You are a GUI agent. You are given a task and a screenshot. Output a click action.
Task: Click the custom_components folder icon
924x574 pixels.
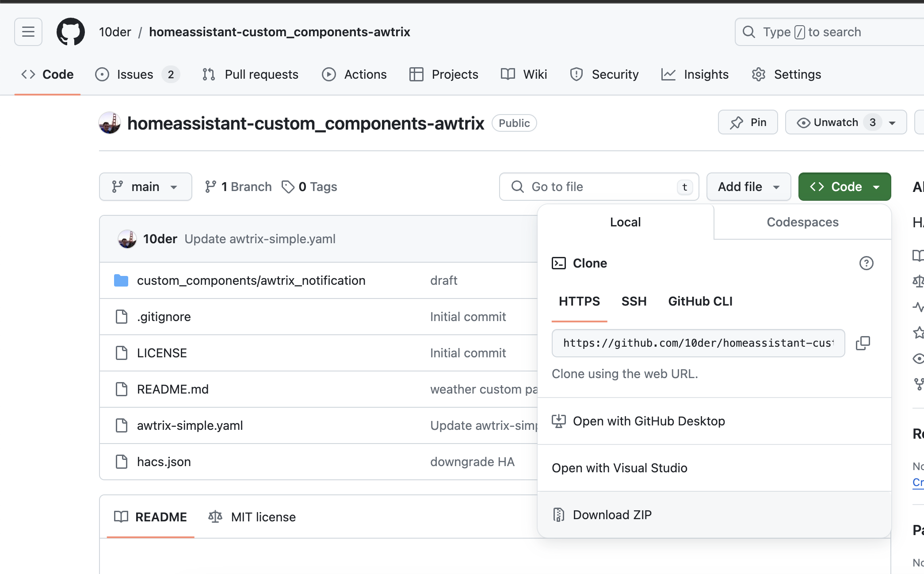point(121,280)
